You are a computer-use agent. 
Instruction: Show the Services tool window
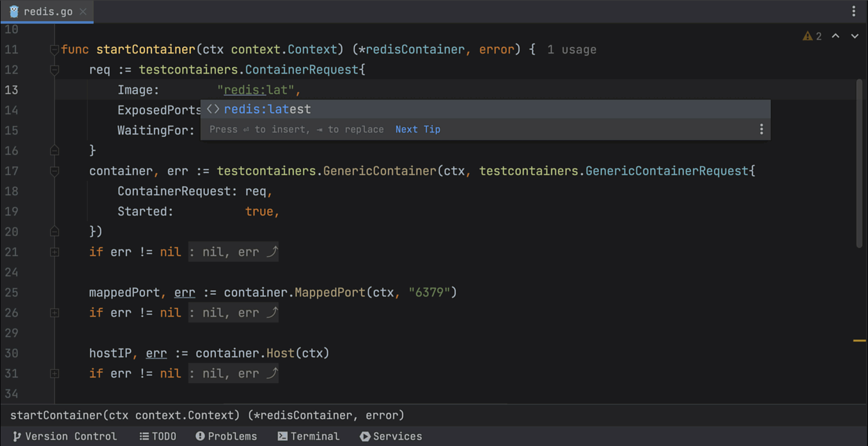391,436
